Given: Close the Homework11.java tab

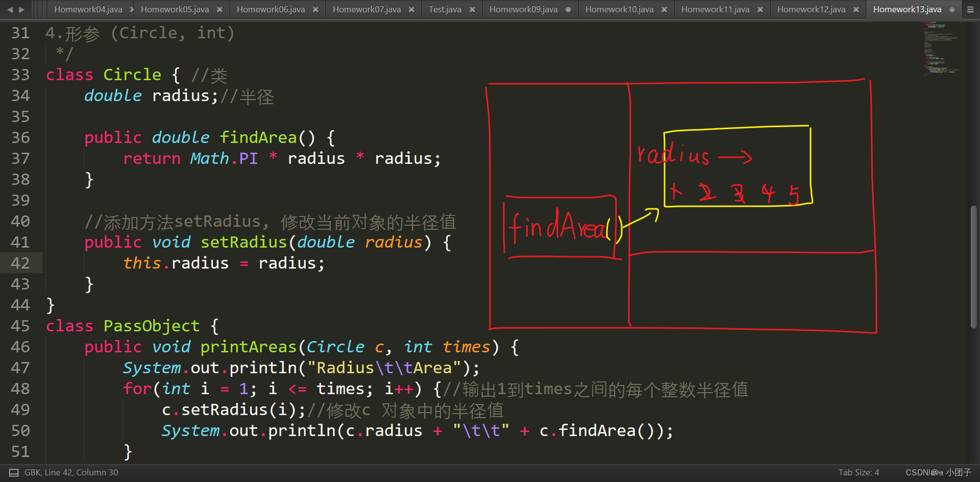Looking at the screenshot, I should 760,9.
